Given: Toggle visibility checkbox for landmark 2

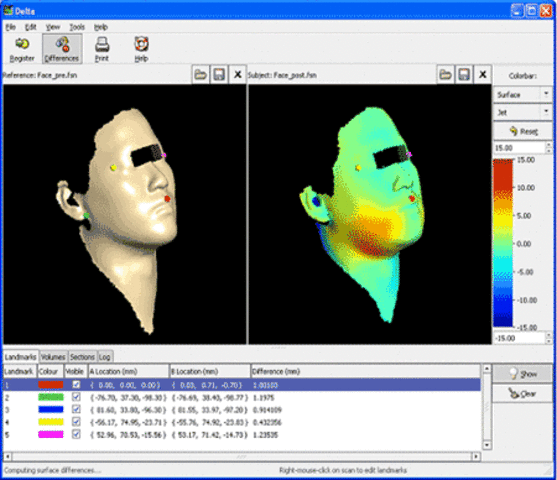Looking at the screenshot, I should coord(76,397).
